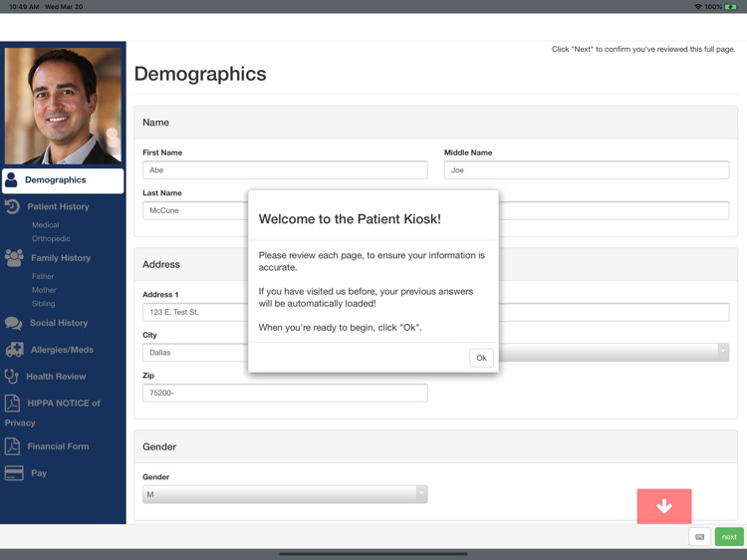This screenshot has height=560, width=747.
Task: Select the Father family history link
Action: tap(43, 276)
